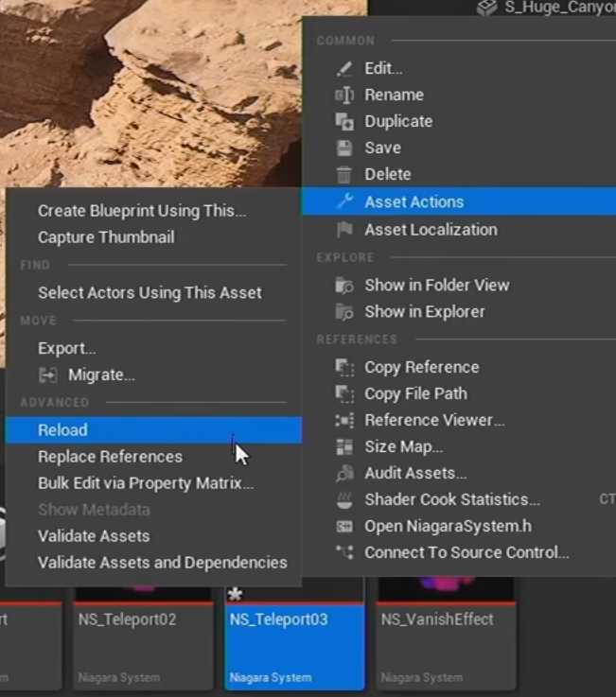Screen dimensions: 616x697
Task: Click the Shader Cook Statistics bowl icon
Action: [344, 499]
